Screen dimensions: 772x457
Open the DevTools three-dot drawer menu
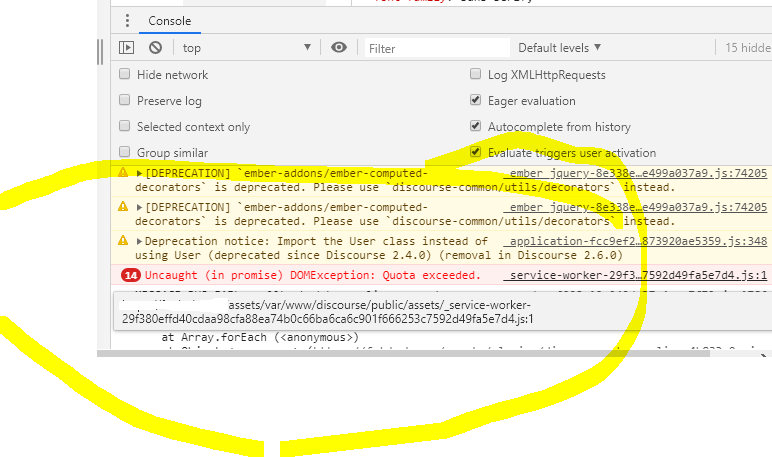(127, 21)
